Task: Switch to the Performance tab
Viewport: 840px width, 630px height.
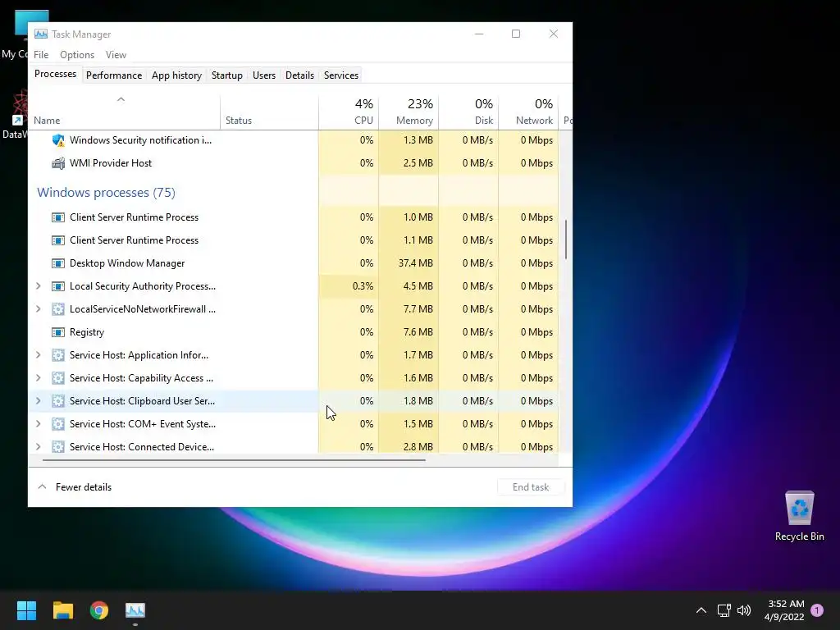Action: click(x=114, y=75)
